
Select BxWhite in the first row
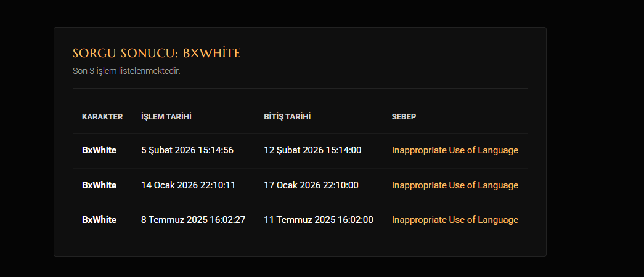[x=99, y=150]
